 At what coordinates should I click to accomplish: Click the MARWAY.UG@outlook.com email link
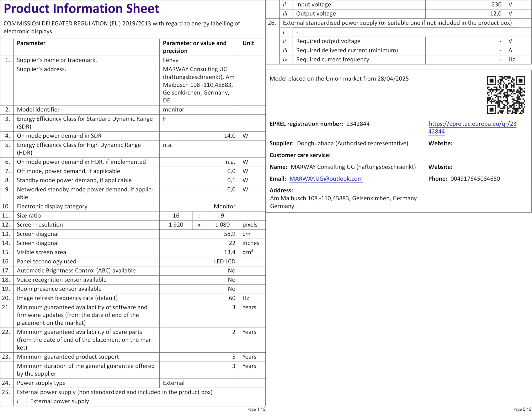click(326, 179)
